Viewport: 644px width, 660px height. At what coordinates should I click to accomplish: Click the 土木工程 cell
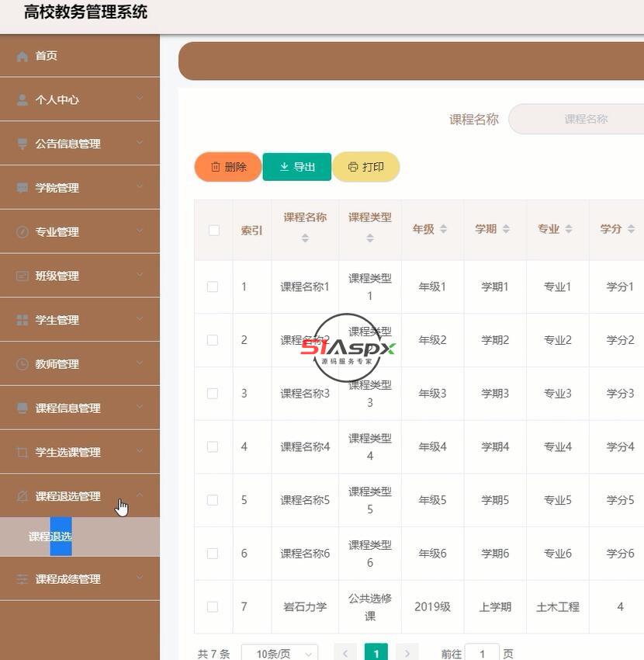coord(558,607)
